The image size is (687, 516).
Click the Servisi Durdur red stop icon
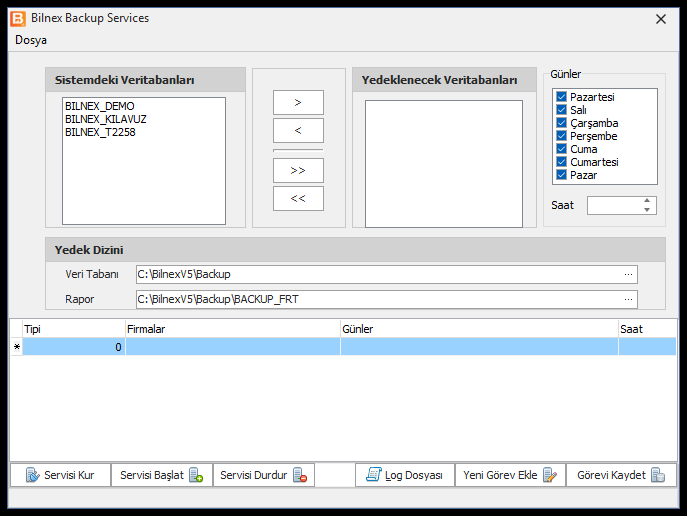coord(300,475)
